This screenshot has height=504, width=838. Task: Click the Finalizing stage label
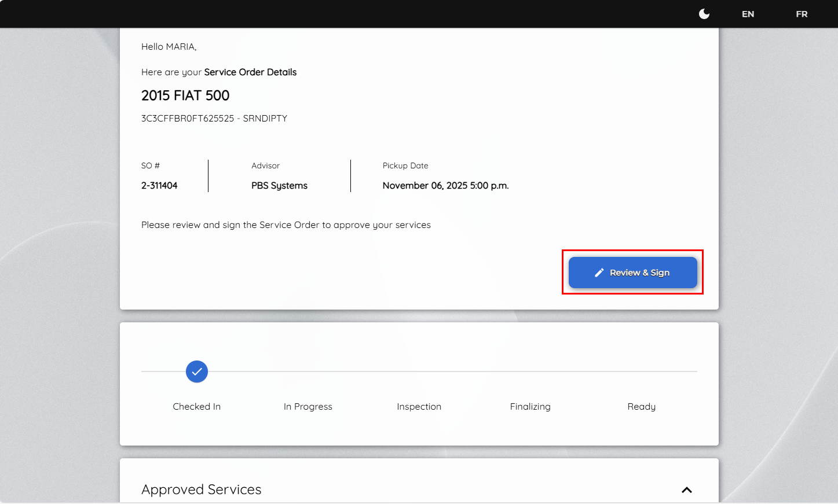[x=530, y=407]
